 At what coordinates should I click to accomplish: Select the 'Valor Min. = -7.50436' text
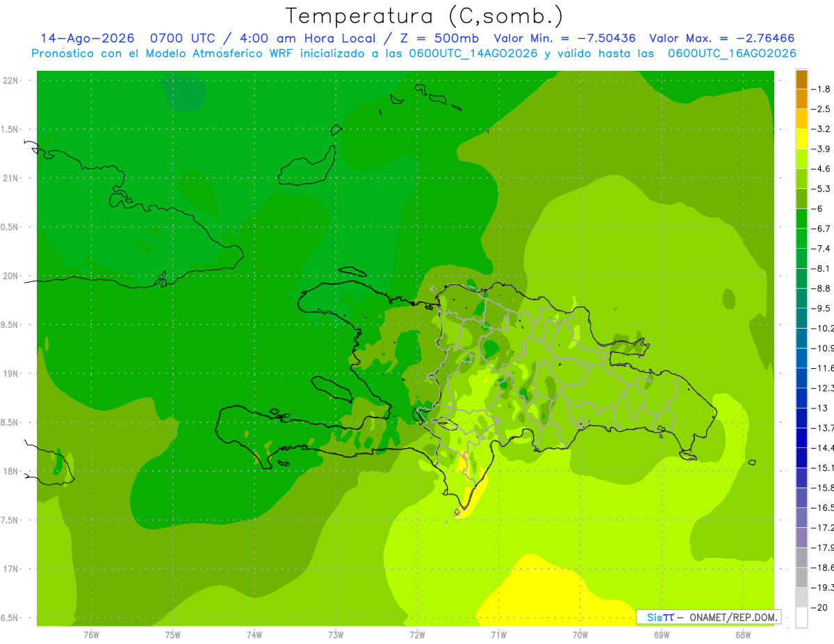click(564, 38)
